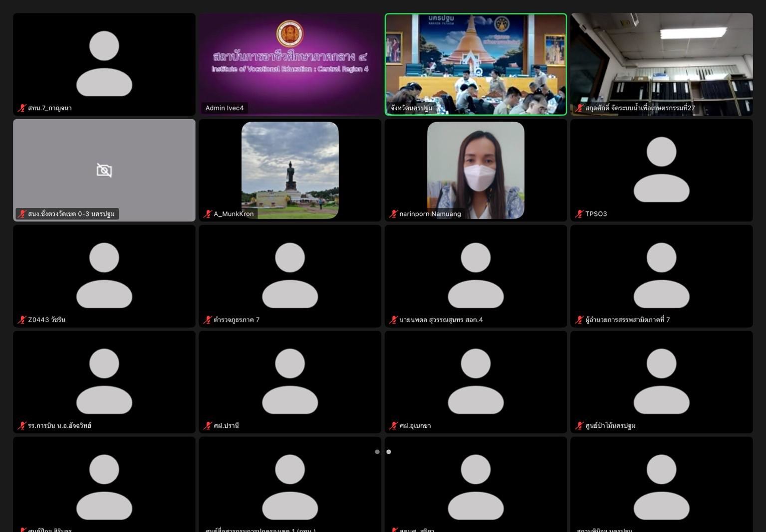Click muted mic icon beside ศูนย์ป่าไม้นครปฐม
The height and width of the screenshot is (532, 766).
click(579, 426)
